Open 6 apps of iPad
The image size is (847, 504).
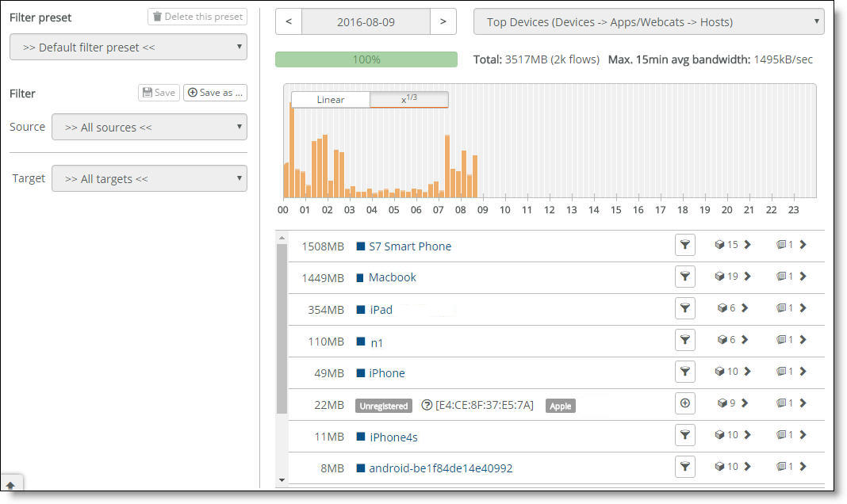733,308
